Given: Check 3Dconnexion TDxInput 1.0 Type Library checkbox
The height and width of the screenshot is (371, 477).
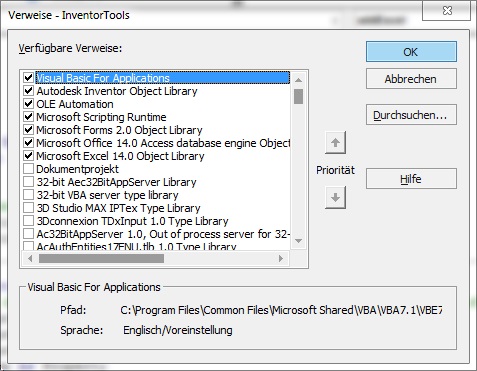Looking at the screenshot, I should coord(29,221).
